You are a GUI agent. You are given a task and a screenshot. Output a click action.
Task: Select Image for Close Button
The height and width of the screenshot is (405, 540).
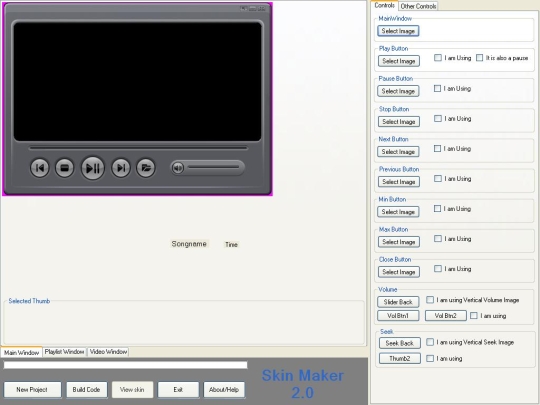399,272
